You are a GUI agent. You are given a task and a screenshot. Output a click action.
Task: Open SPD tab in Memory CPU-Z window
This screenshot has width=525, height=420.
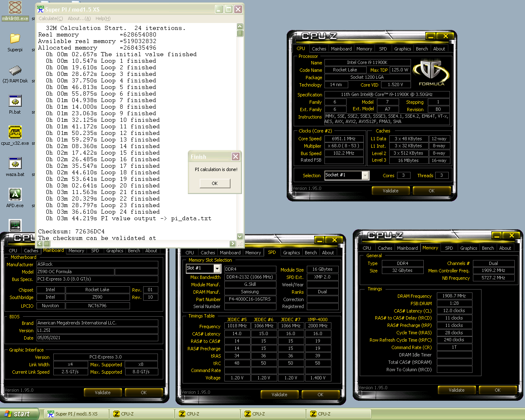pyautogui.click(x=449, y=248)
